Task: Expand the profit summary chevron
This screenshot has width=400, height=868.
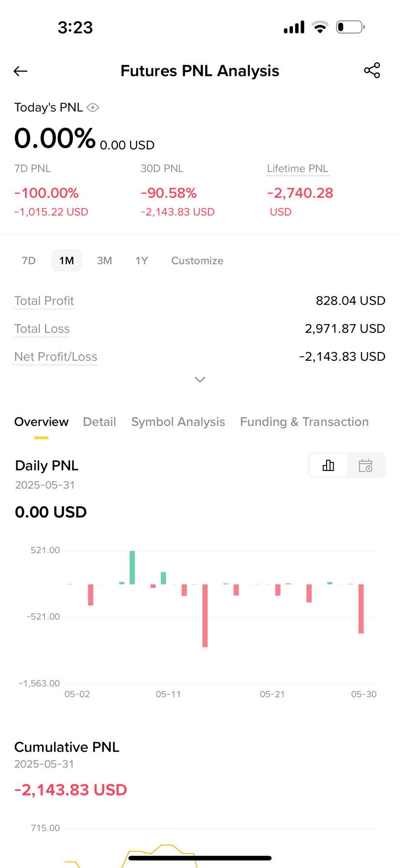Action: coord(200,380)
